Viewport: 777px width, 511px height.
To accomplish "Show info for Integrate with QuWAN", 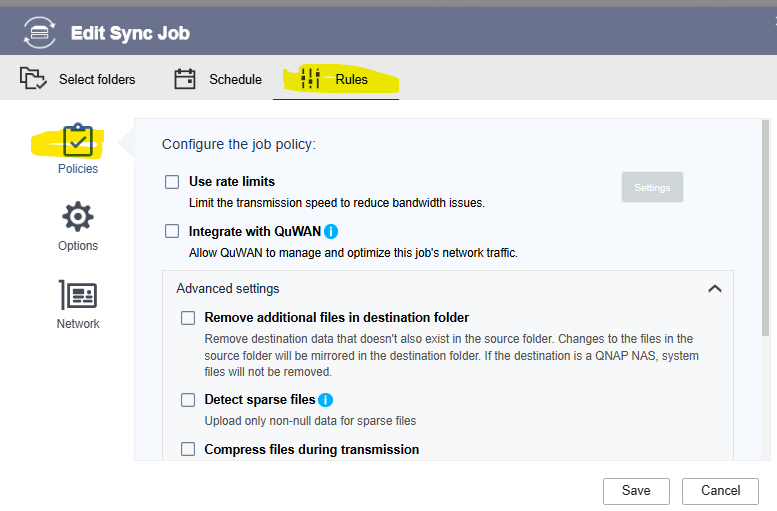I will (x=332, y=232).
